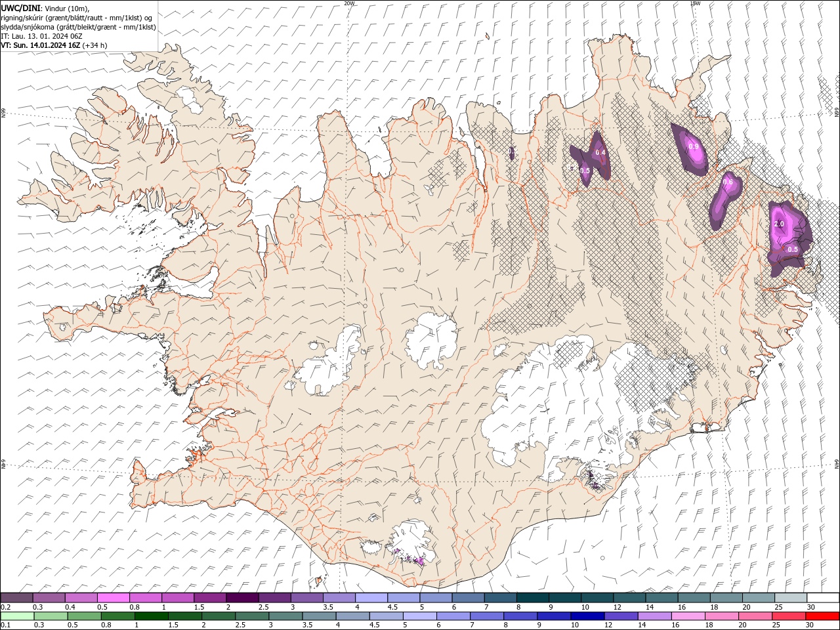Click the 0.9 snowfall value label
This screenshot has width=840, height=630.
694,147
